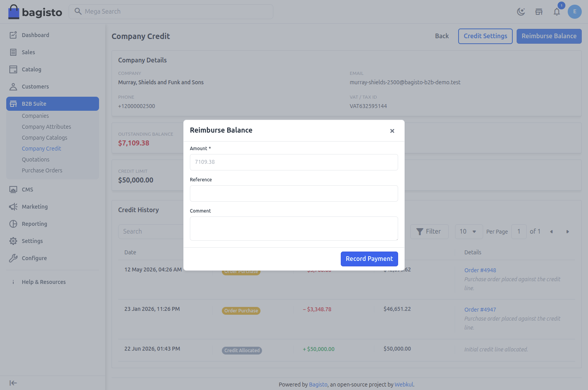Click the page number field
Image resolution: width=588 pixels, height=390 pixels.
(519, 232)
